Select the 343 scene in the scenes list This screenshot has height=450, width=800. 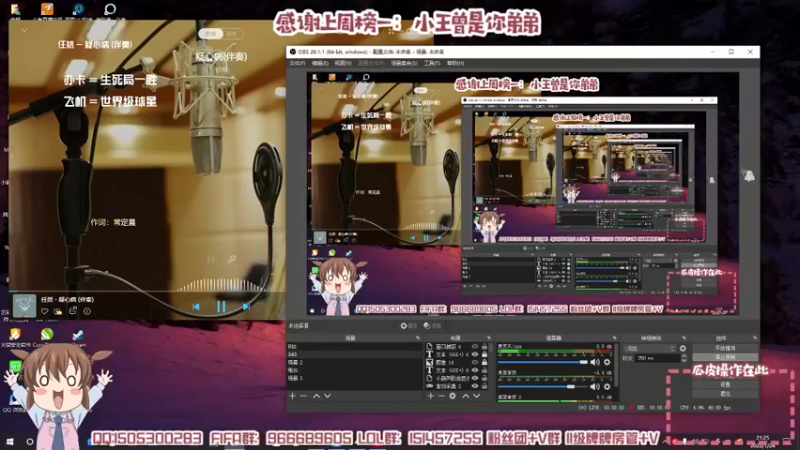pyautogui.click(x=354, y=354)
